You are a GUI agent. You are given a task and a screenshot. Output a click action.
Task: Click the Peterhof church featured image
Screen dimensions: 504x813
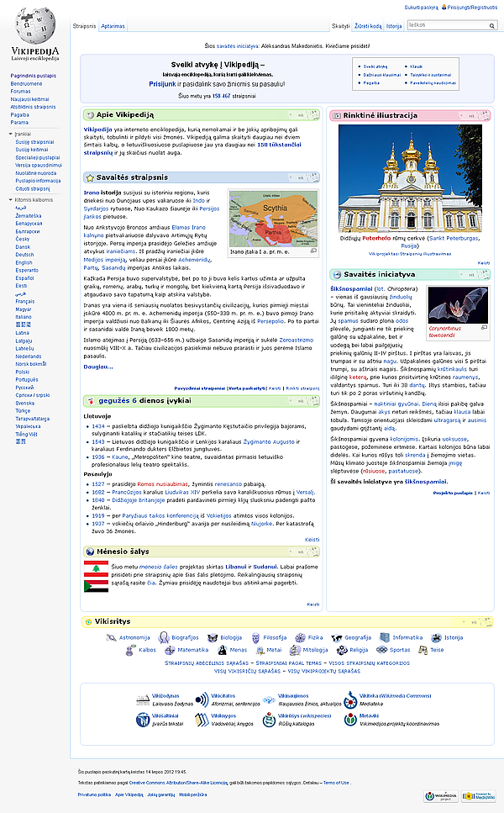pos(410,178)
